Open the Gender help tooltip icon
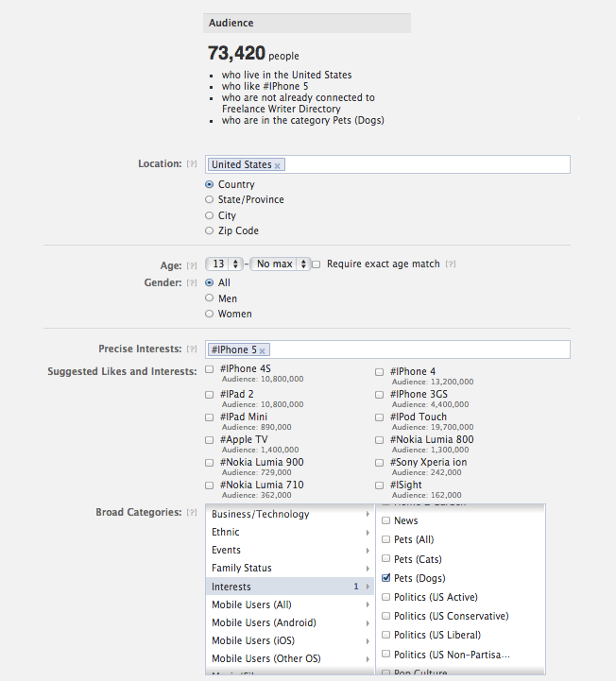 (192, 282)
